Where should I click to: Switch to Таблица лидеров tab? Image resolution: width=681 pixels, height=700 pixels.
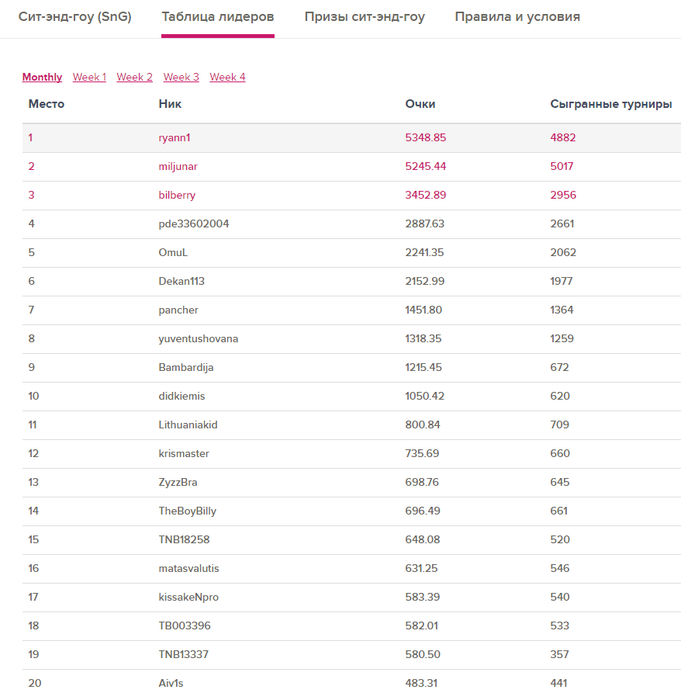click(x=218, y=17)
